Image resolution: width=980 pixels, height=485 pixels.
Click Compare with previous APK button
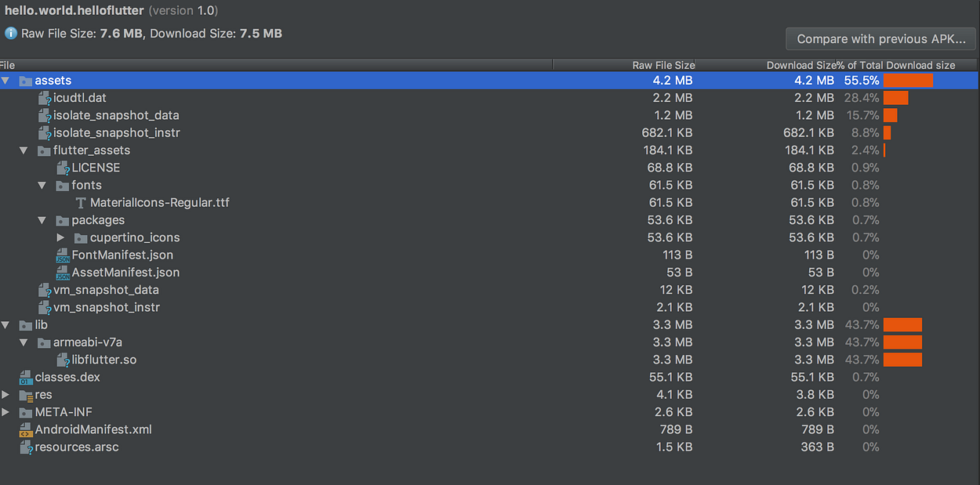[x=881, y=39]
